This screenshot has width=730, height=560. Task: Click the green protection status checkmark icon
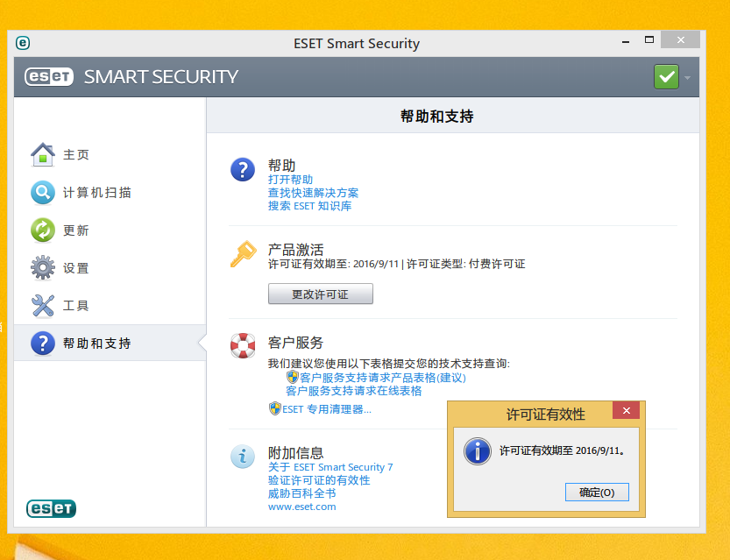pos(666,77)
